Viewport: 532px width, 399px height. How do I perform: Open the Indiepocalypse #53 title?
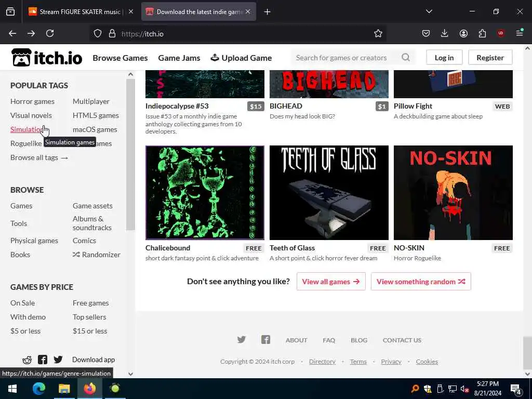pos(177,106)
